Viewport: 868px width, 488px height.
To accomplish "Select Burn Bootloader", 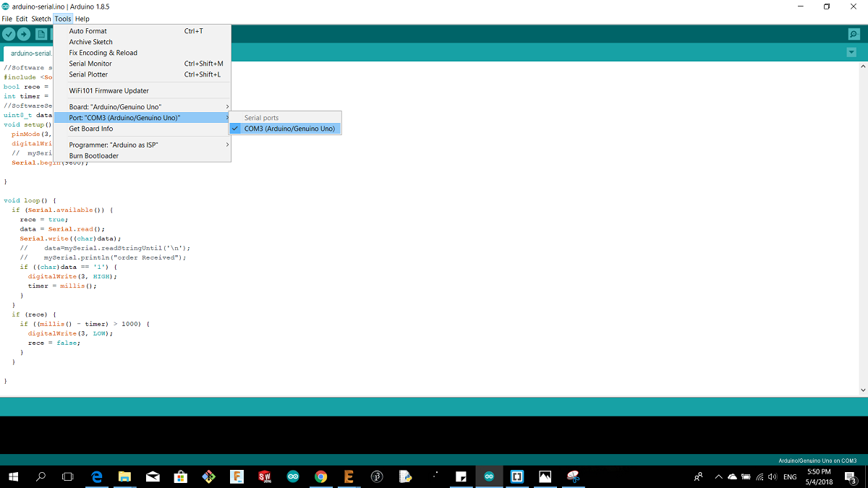I will pyautogui.click(x=142, y=155).
